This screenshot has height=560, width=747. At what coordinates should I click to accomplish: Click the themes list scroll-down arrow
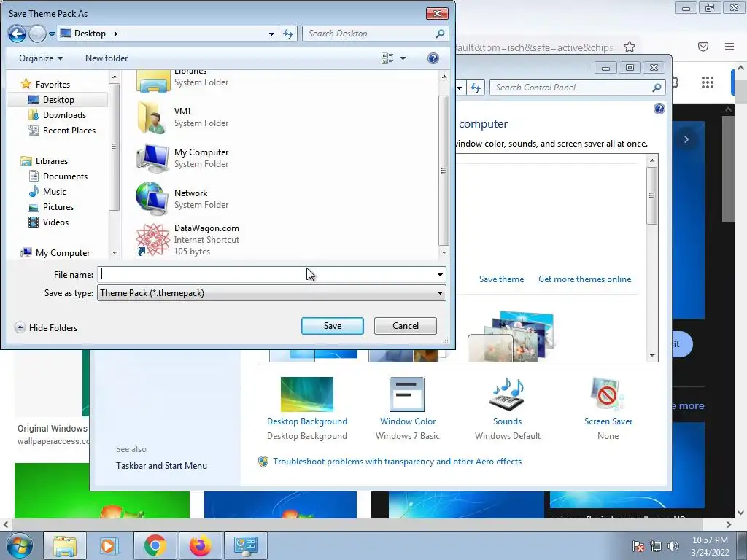click(x=652, y=356)
